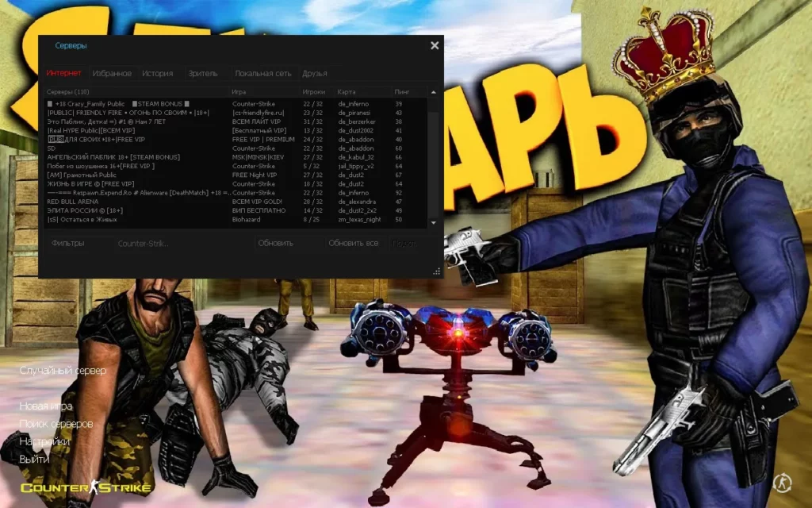Click the FREE Night VIP game cell
Screen dimensions: 812x508
255,175
